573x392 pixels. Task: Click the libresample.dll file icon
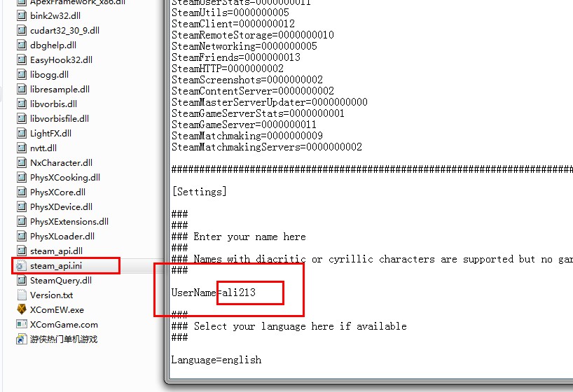pos(22,89)
